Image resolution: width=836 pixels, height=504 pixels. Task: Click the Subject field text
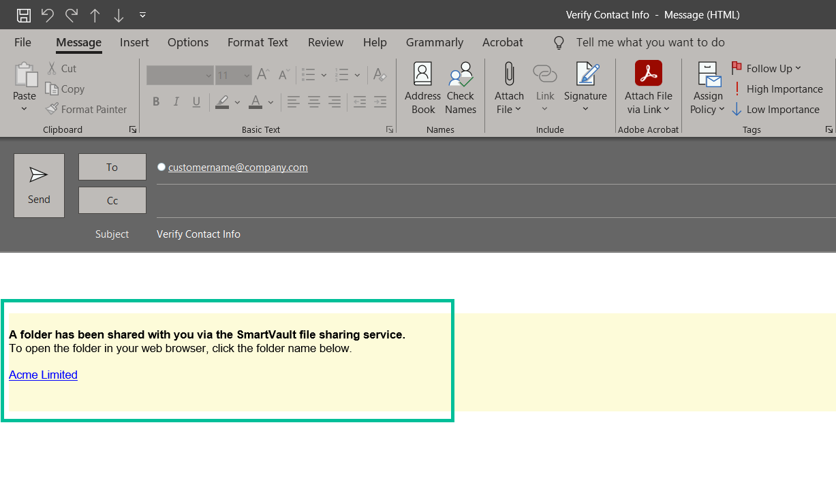tap(198, 234)
